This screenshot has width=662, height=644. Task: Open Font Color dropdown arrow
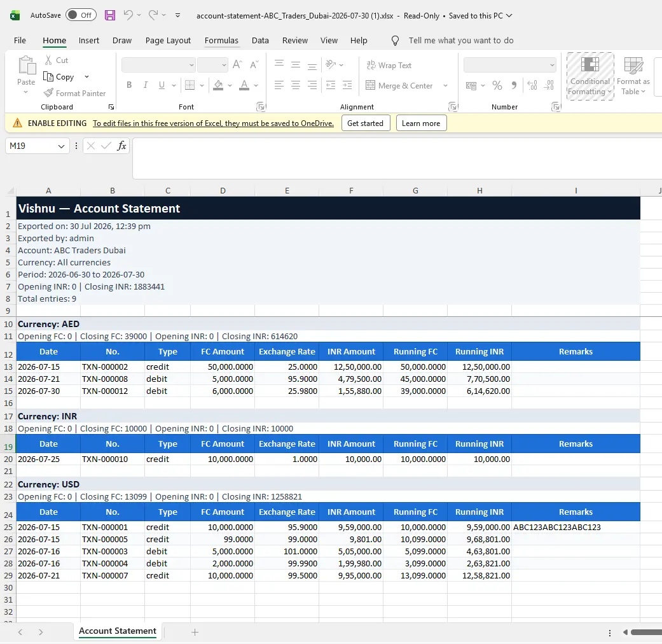point(256,85)
